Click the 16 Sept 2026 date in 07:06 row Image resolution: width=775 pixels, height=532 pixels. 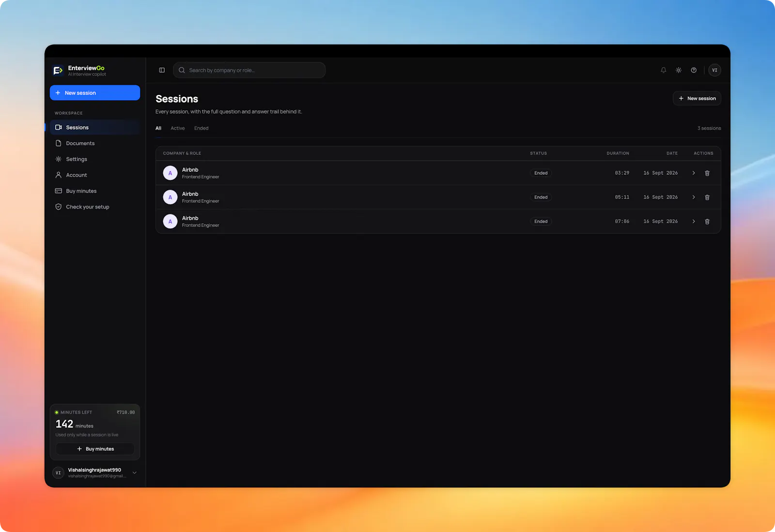[x=661, y=221]
